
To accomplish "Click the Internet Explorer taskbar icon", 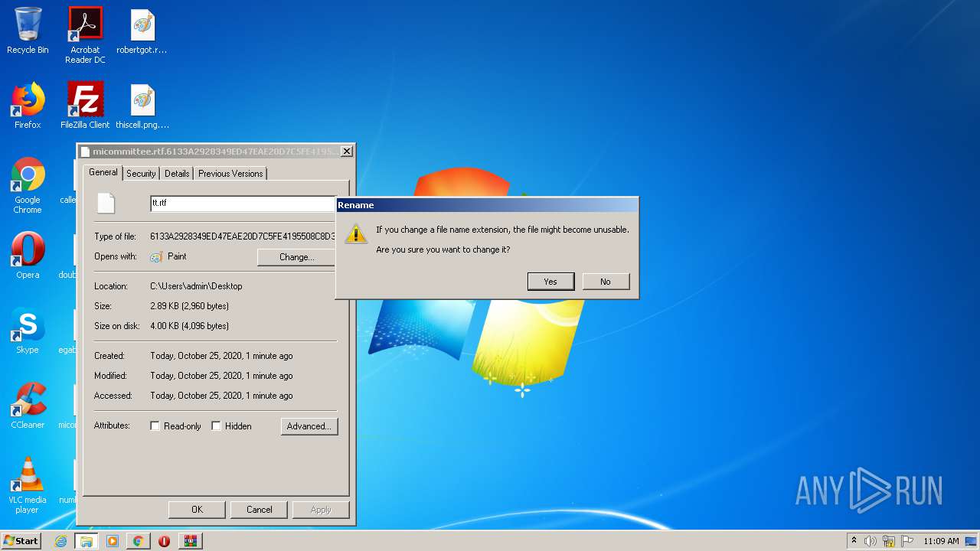I will (61, 541).
